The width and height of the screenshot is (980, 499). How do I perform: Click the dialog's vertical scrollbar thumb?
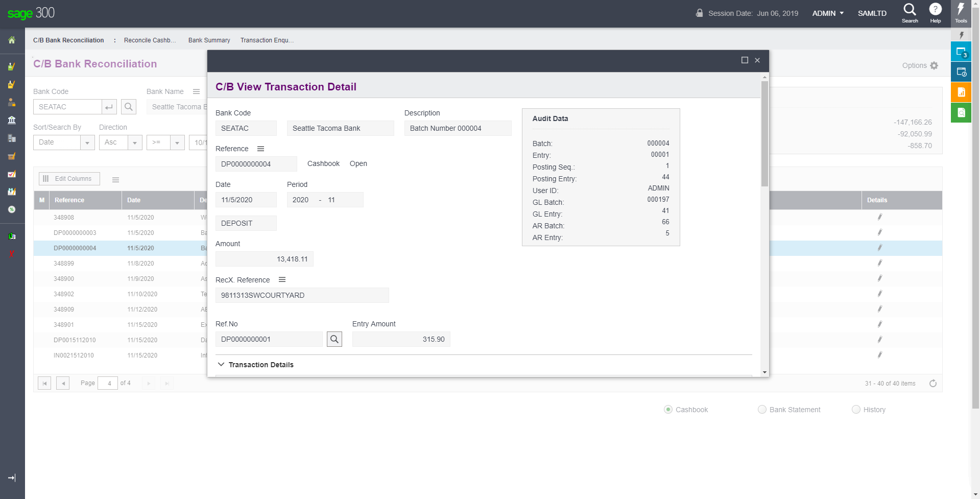(764, 133)
